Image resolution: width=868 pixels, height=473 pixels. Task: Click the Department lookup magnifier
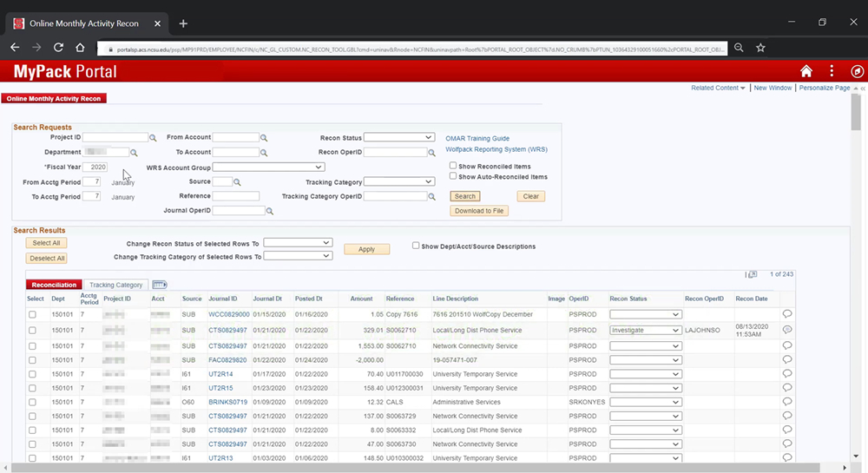pos(134,153)
